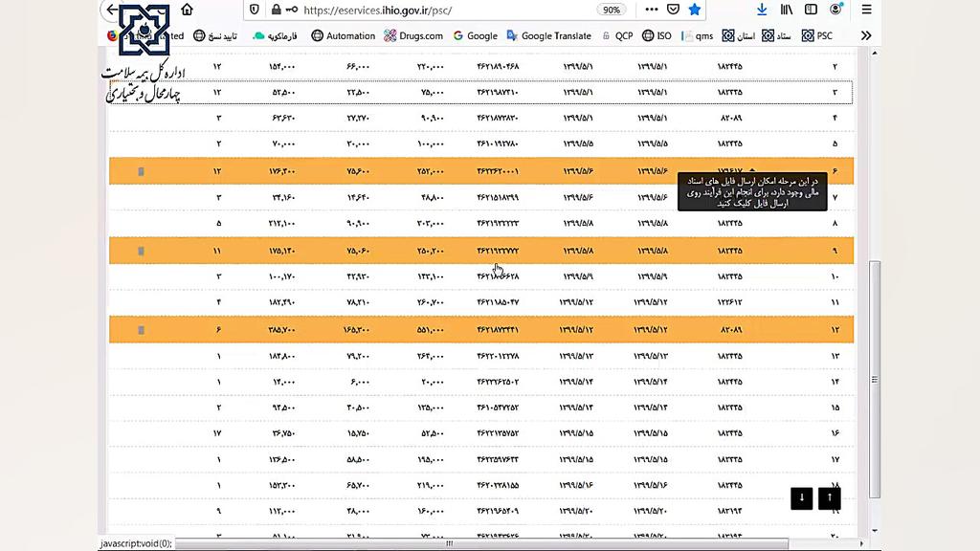Click the vertical scrollbar thumb

click(x=875, y=379)
